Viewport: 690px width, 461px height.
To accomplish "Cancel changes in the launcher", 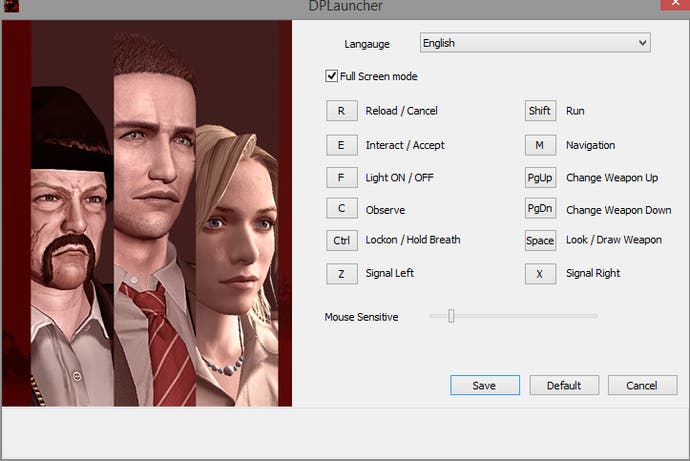I will (642, 385).
